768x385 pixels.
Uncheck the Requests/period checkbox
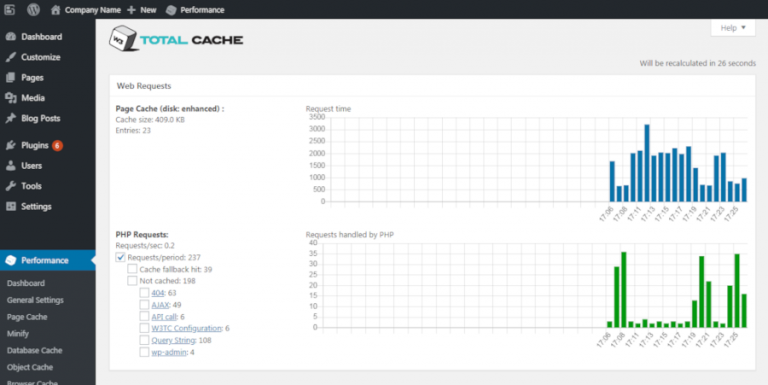click(120, 257)
